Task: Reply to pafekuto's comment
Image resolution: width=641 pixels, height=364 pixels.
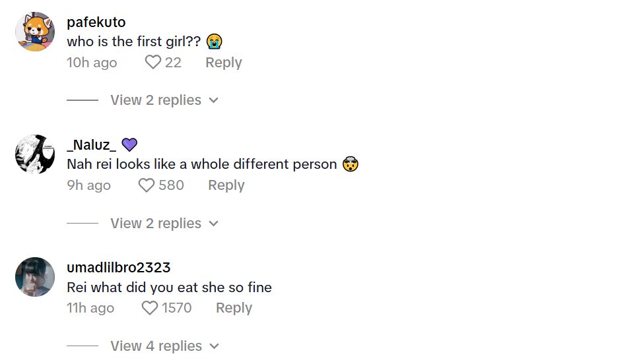Action: coord(223,63)
